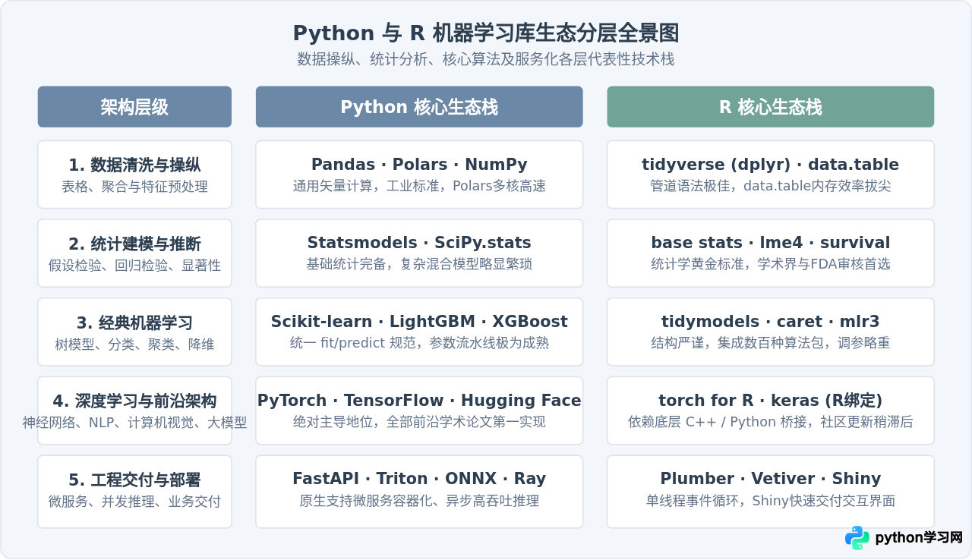Click the text "树模型、分类、聚类、降维"
Image resolution: width=972 pixels, height=560 pixels.
click(x=134, y=344)
